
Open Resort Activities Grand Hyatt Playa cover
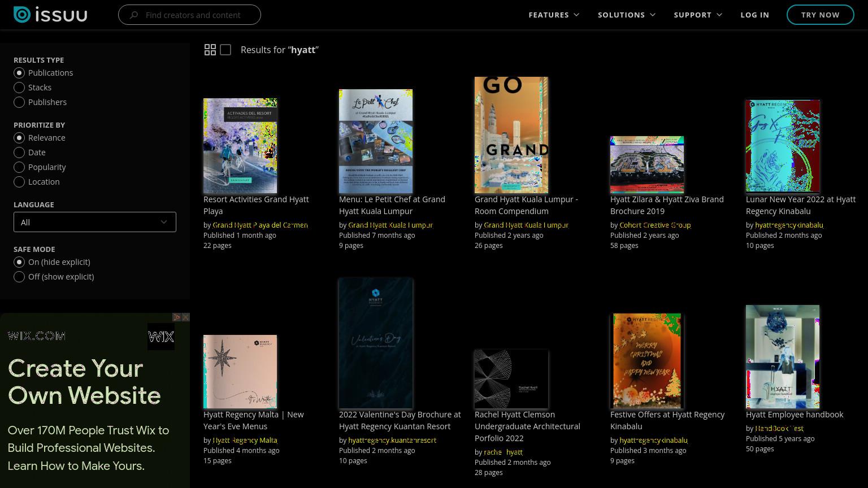coord(240,146)
